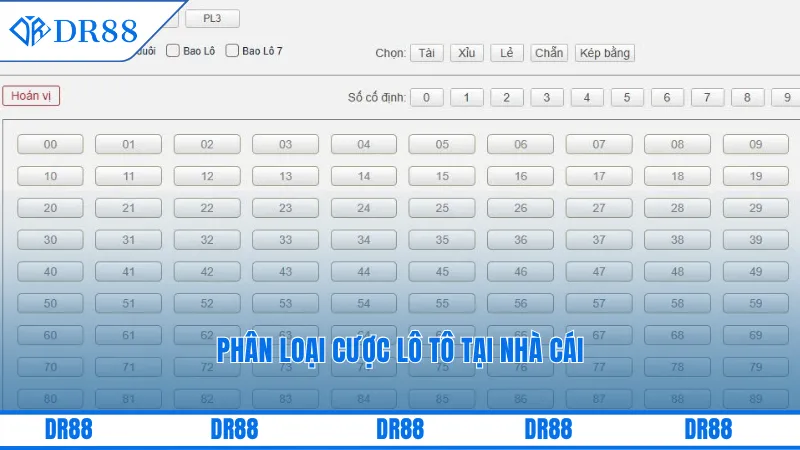This screenshot has height=450, width=800.
Task: Click the Hoán vị permutation button
Action: click(x=31, y=96)
